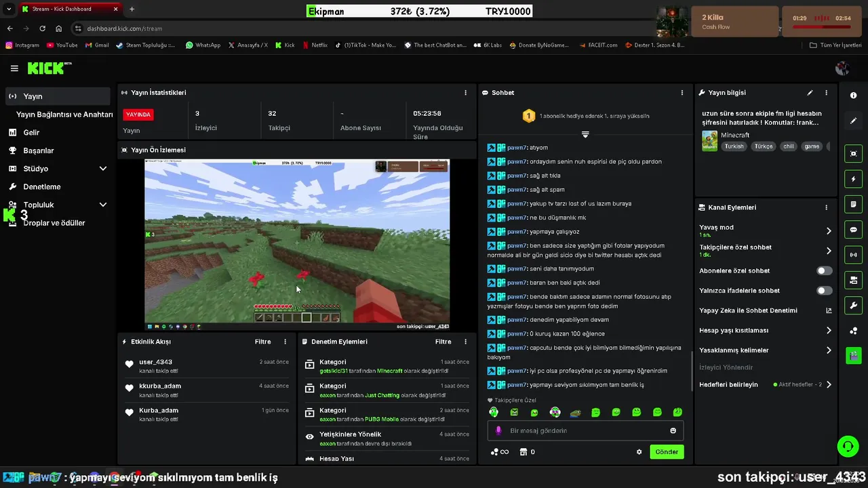Open Yasaklanmış kelimeler settings
This screenshot has height=488, width=868.
766,350
